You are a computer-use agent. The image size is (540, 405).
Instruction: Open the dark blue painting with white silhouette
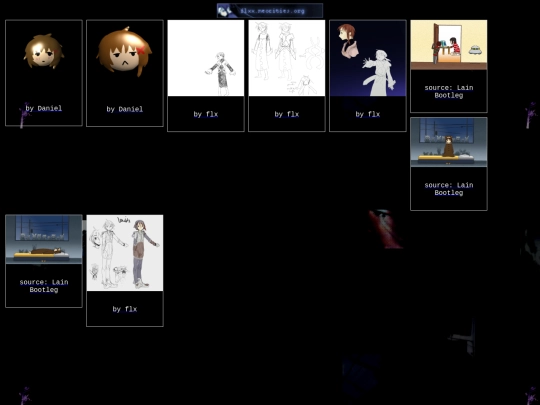(368, 58)
